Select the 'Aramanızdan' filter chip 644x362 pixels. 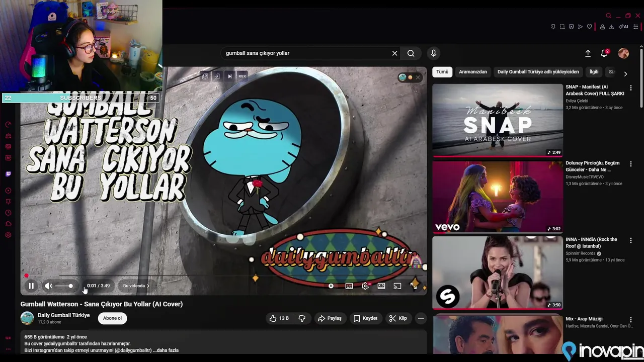[473, 72]
